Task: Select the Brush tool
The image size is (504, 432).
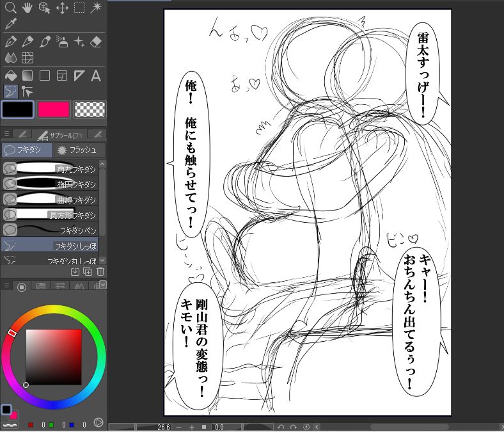Action: point(45,42)
